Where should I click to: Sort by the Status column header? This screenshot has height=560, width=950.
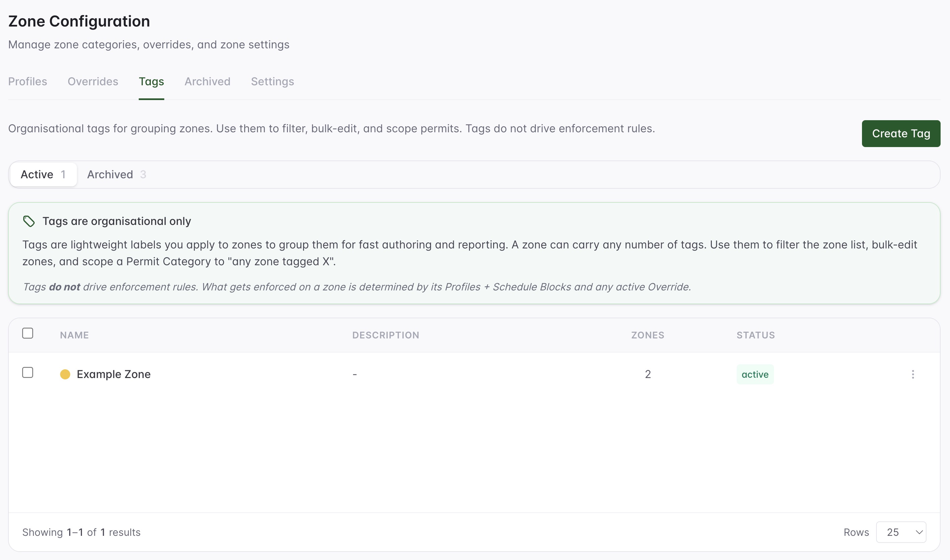[755, 335]
